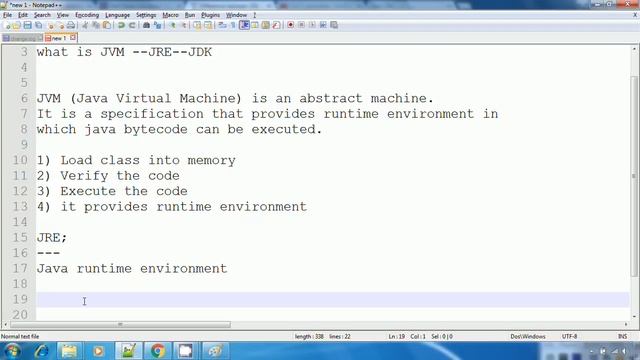Screen dimensions: 640x360
Task: Click 'INS' insert mode indicator
Action: click(x=622, y=336)
